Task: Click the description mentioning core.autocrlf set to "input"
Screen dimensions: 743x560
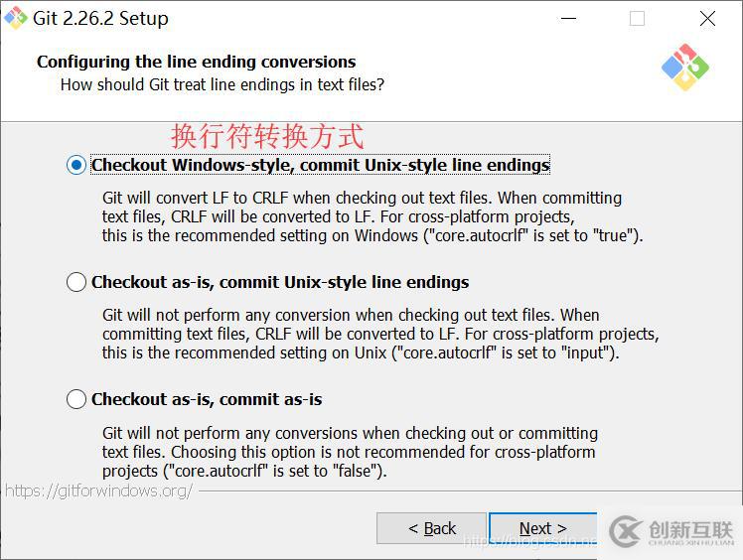Action: pos(380,334)
